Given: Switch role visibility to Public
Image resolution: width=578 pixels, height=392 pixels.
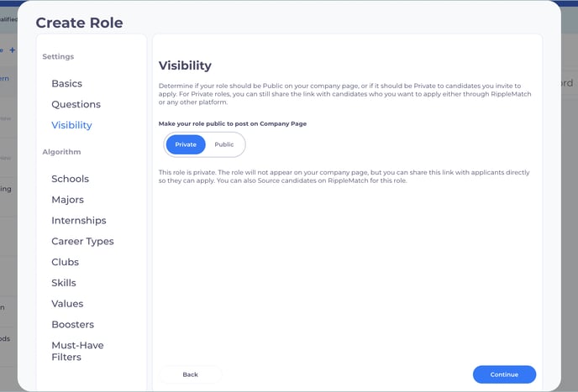Looking at the screenshot, I should coord(224,144).
